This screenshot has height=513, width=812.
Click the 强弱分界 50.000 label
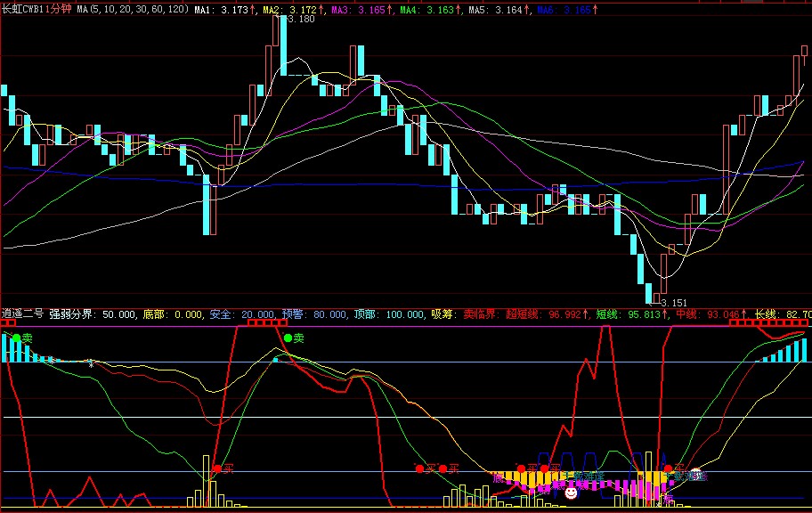click(x=93, y=313)
